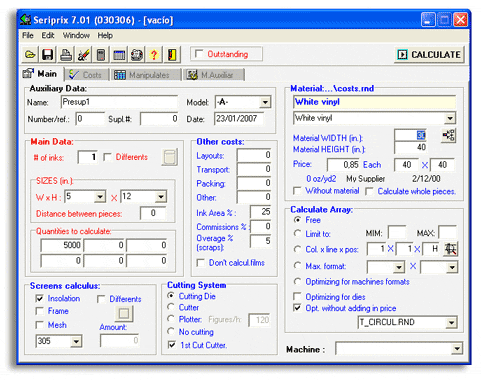
Task: Open file with the folder toolbar icon
Action: [30, 54]
